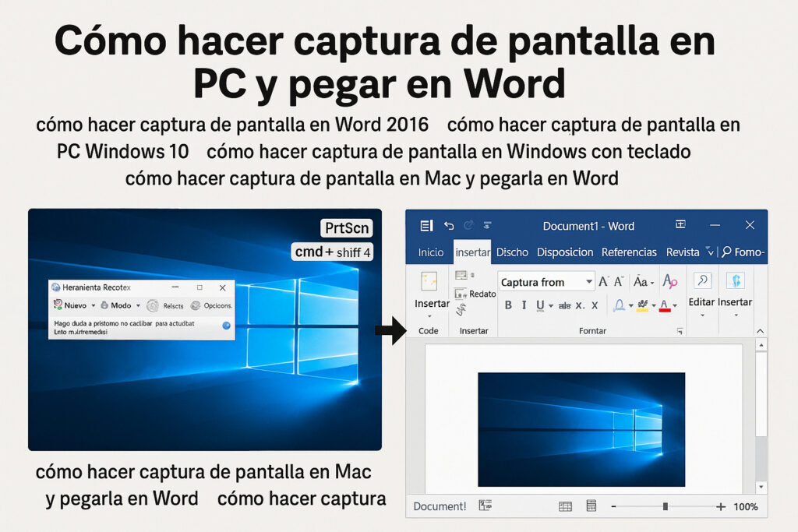The height and width of the screenshot is (532, 798).
Task: Open the Modo dropdown arrow in Heranienta Recotex
Action: (x=138, y=305)
